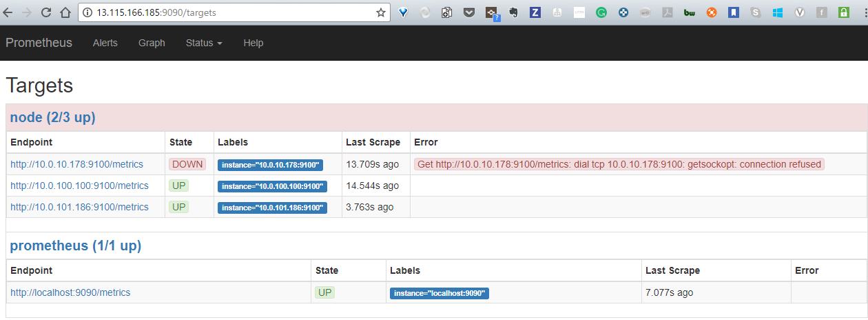This screenshot has height=320, width=868.
Task: Open endpoint http://10.0.10.178:9100/metrics
Action: [76, 164]
